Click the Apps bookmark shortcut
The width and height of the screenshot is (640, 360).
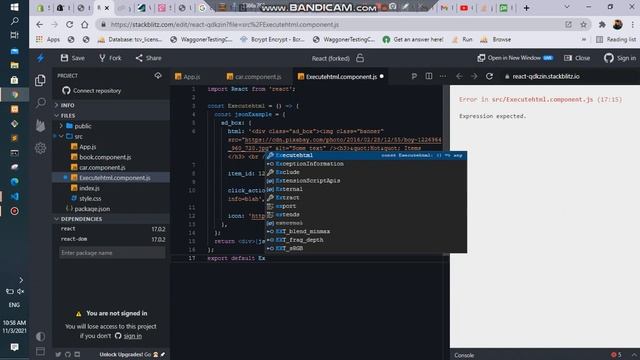coord(48,39)
